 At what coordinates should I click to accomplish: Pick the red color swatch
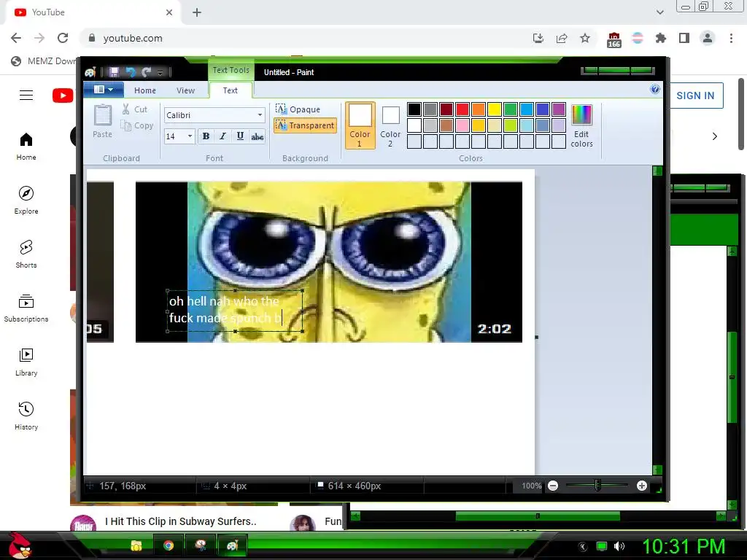click(x=462, y=109)
